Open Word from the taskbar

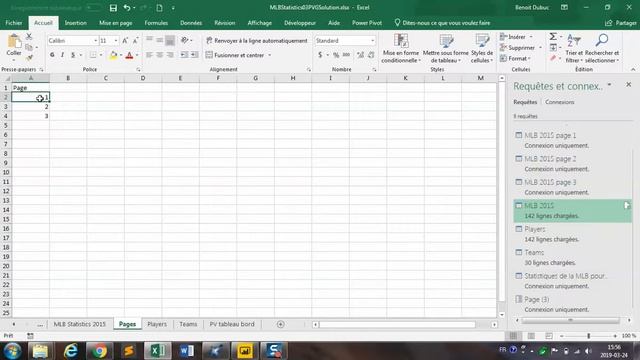click(187, 351)
